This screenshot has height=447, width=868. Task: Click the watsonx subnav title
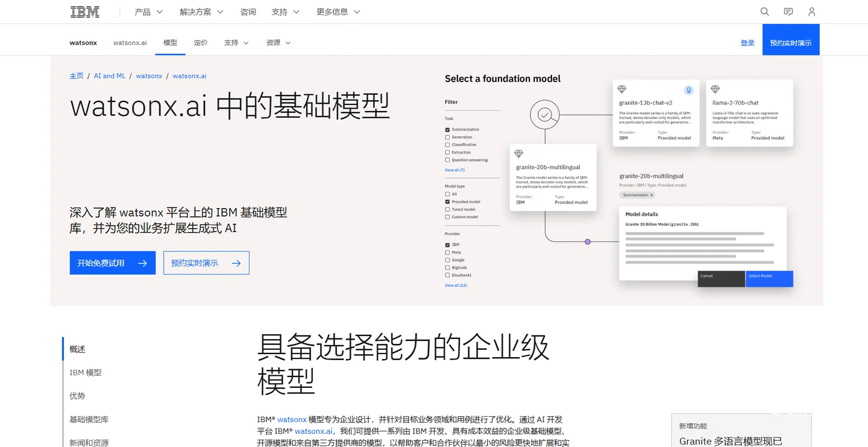coord(83,43)
